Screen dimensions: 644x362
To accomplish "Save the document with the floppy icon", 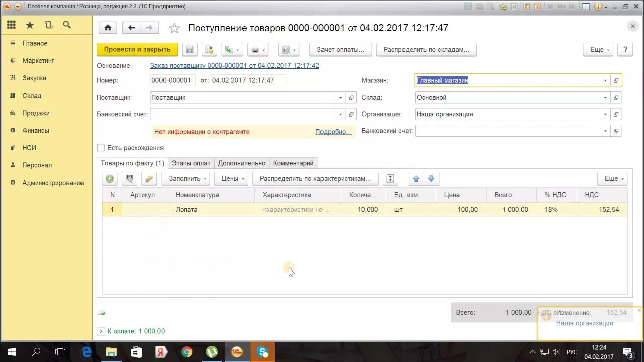I will pyautogui.click(x=190, y=50).
